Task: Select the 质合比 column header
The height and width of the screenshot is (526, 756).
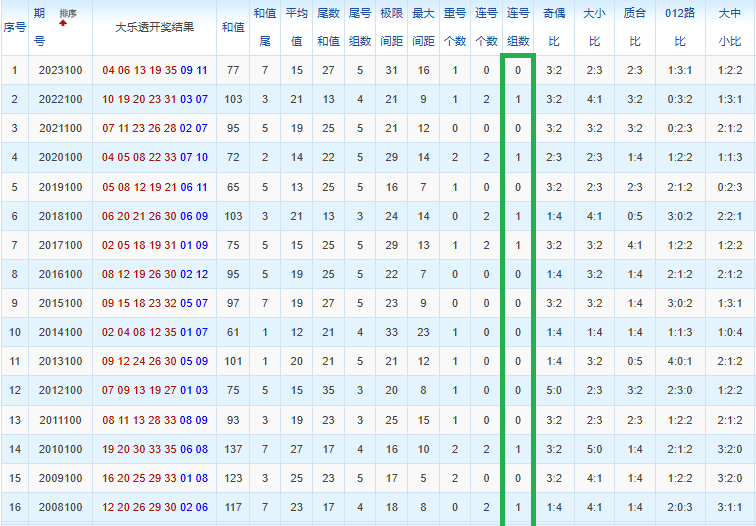Action: [x=634, y=27]
